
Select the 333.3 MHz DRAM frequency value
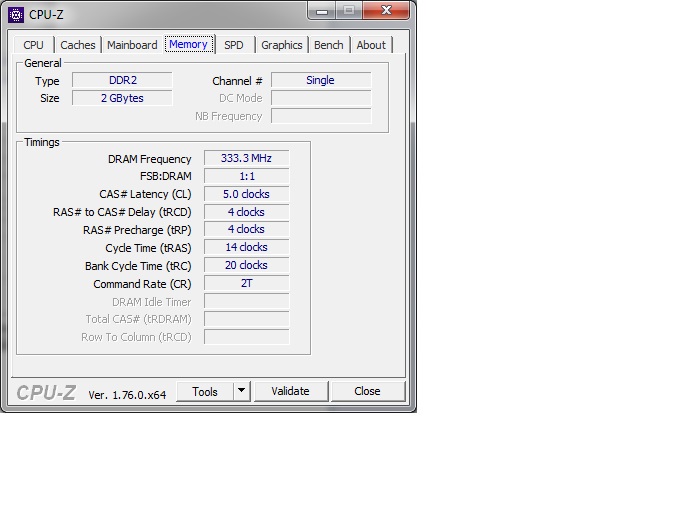[x=246, y=158]
